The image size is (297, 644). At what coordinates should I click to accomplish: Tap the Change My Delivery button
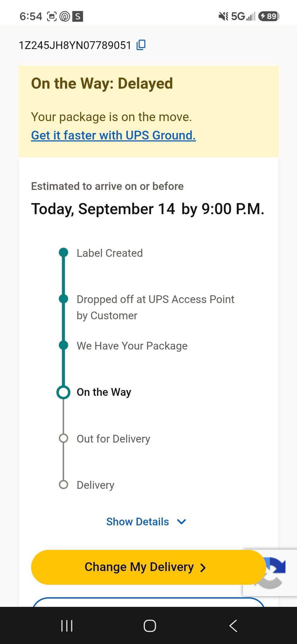point(148,567)
